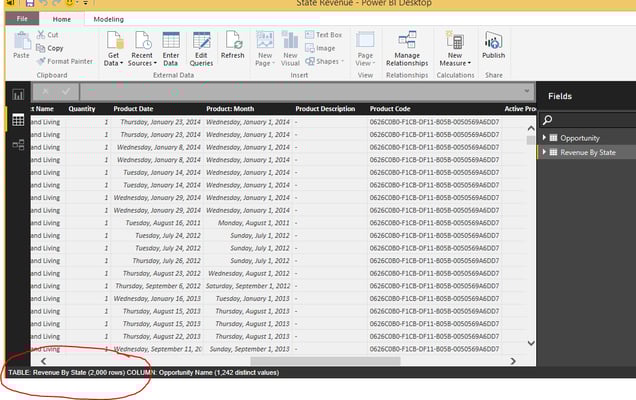Open the Shapes dropdown
The height and width of the screenshot is (400, 636).
(x=324, y=62)
